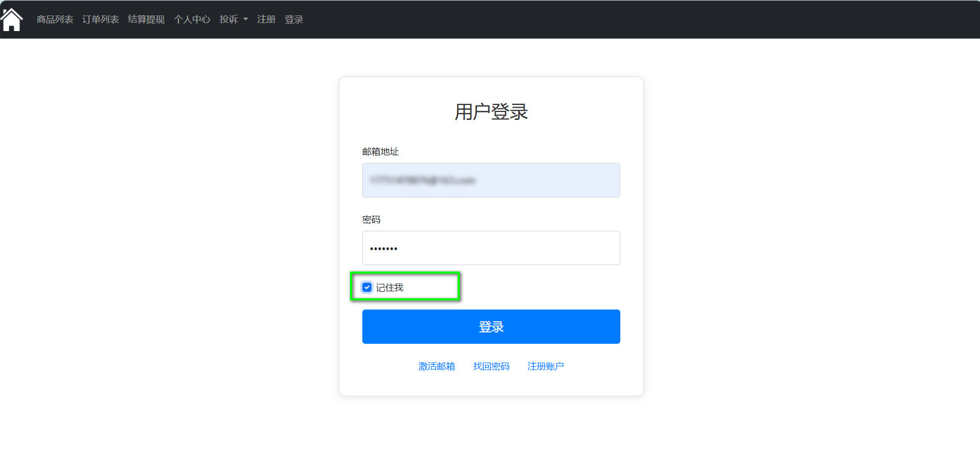The image size is (980, 460).
Task: Navigate to 个人中心
Action: (192, 20)
